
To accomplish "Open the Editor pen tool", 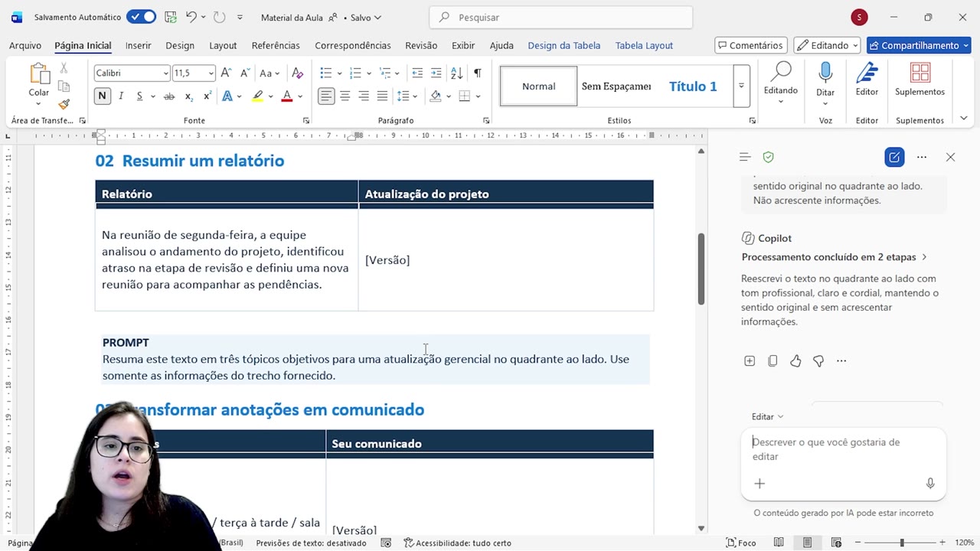I will pyautogui.click(x=867, y=80).
